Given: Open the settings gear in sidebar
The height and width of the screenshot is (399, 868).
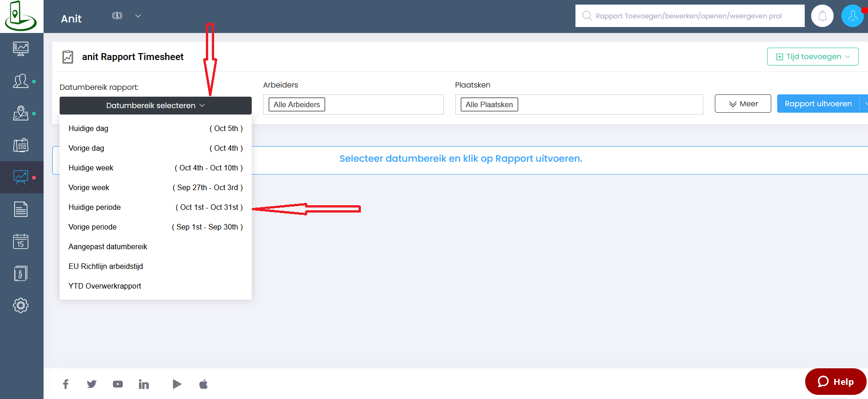Looking at the screenshot, I should 21,305.
